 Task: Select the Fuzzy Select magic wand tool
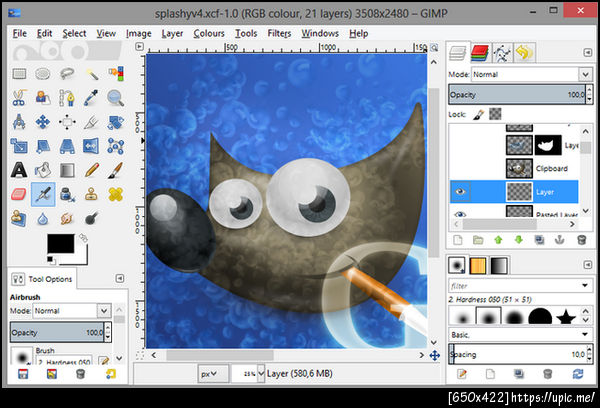click(91, 73)
